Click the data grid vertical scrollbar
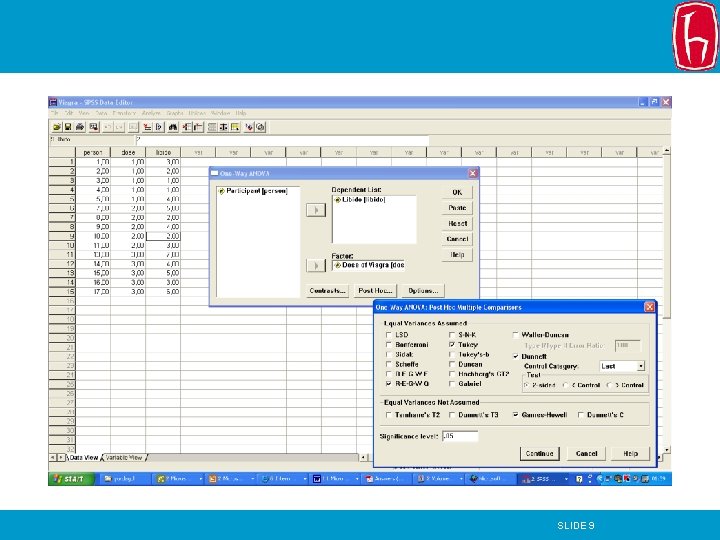The width and height of the screenshot is (720, 540). click(x=667, y=298)
